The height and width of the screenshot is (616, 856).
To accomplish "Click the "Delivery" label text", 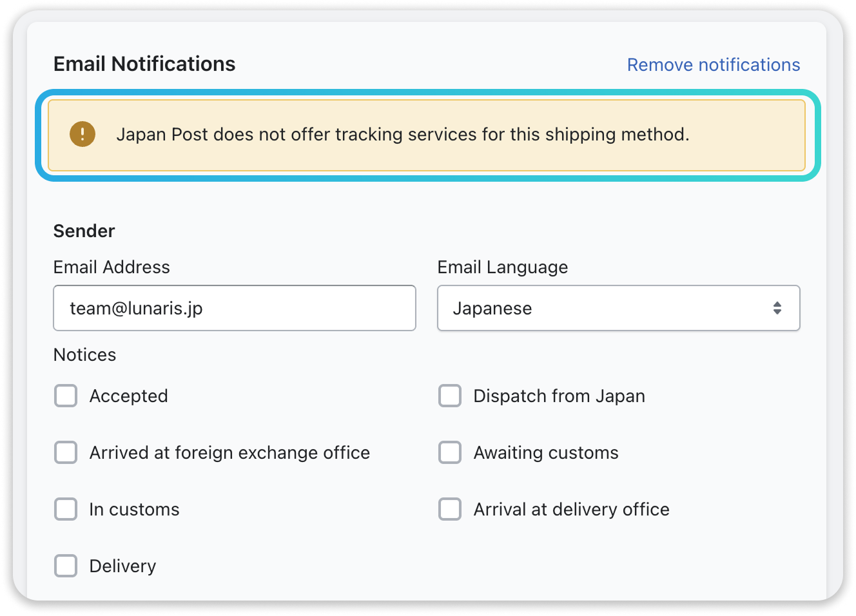I will pos(123,566).
